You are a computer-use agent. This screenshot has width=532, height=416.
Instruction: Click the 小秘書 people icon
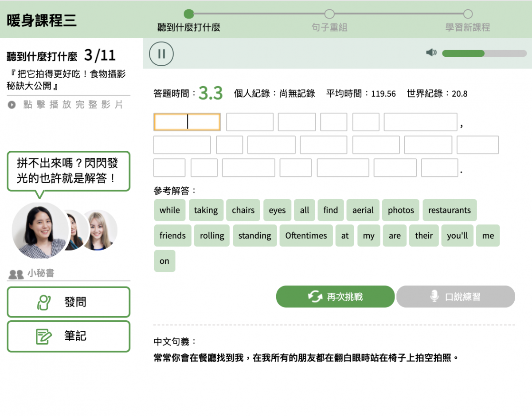click(16, 275)
